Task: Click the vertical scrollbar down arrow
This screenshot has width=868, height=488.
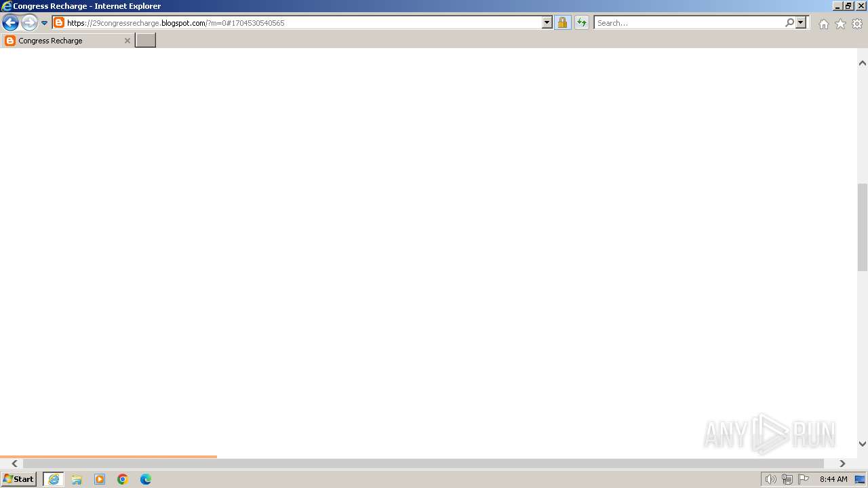Action: click(x=863, y=444)
